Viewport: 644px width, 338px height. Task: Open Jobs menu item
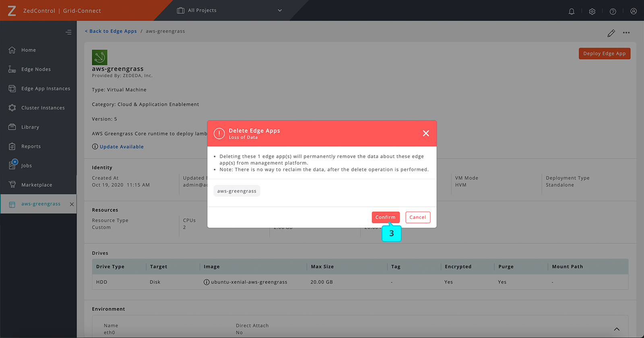(x=27, y=166)
